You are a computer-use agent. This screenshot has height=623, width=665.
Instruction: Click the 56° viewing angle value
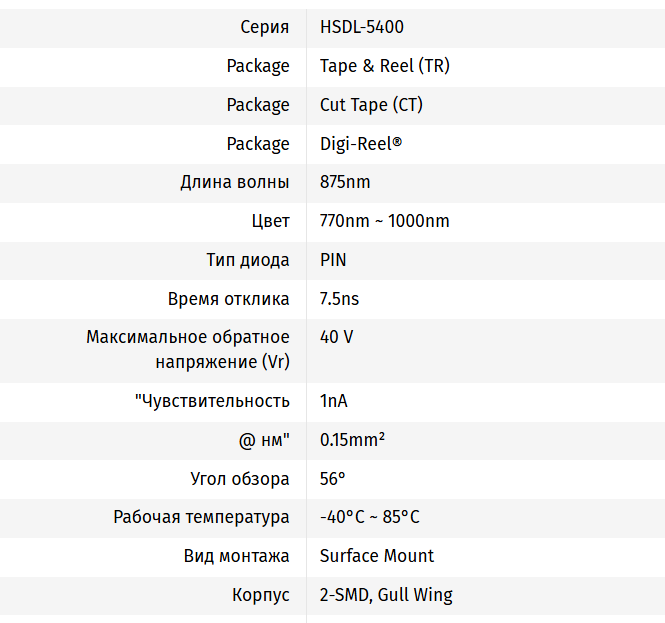pyautogui.click(x=332, y=479)
